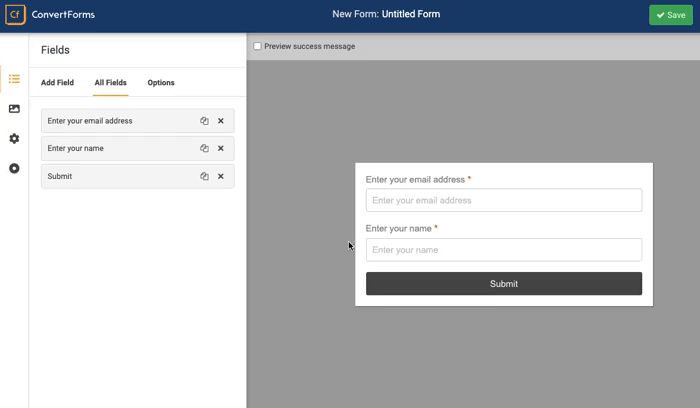700x408 pixels.
Task: Open the circle dot sidebar icon
Action: point(14,169)
